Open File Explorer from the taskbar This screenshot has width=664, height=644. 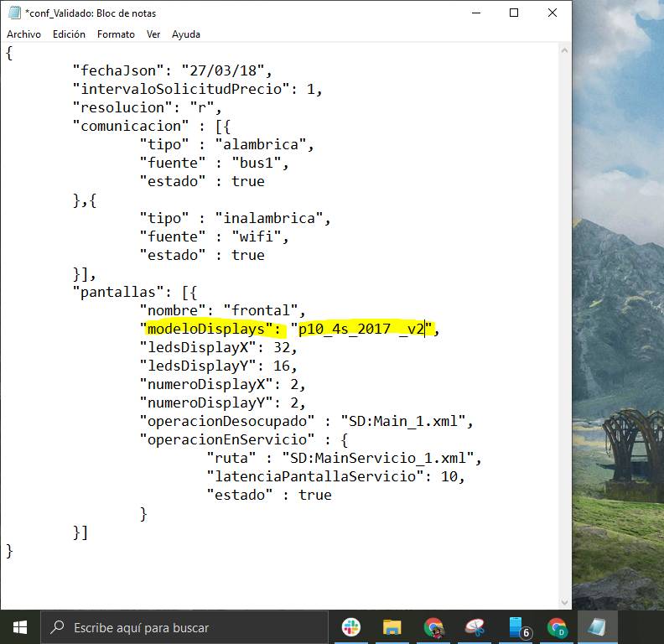392,627
